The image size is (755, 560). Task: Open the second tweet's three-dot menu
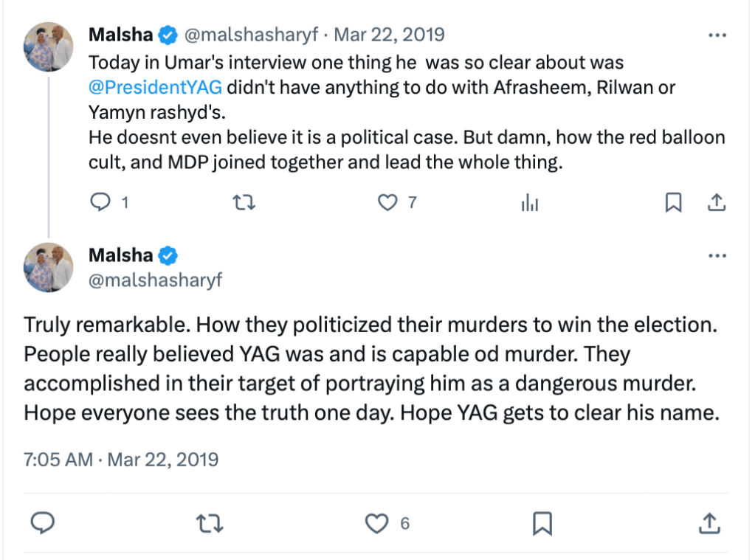tap(717, 255)
